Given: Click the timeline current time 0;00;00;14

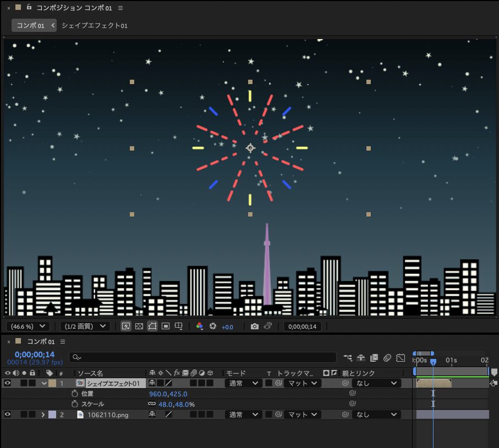Looking at the screenshot, I should tap(35, 355).
